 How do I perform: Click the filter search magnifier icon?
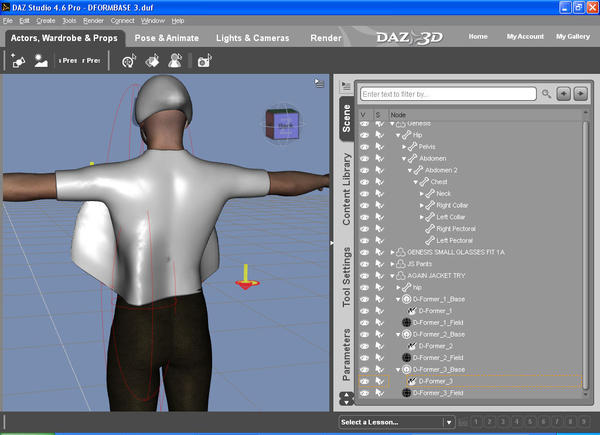(546, 94)
